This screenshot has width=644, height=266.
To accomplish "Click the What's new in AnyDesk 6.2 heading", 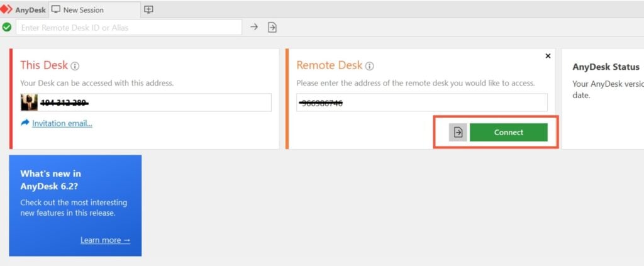I will click(x=50, y=180).
